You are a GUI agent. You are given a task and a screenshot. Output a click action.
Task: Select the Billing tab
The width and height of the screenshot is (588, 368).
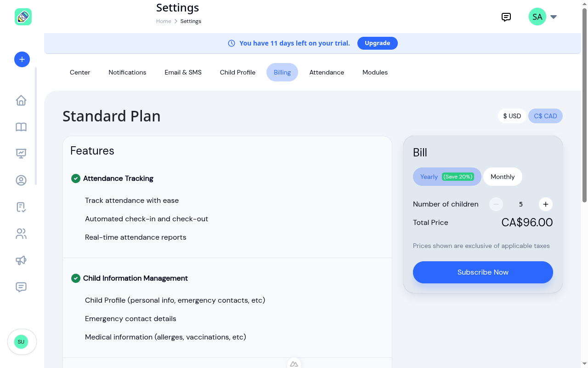pos(282,72)
